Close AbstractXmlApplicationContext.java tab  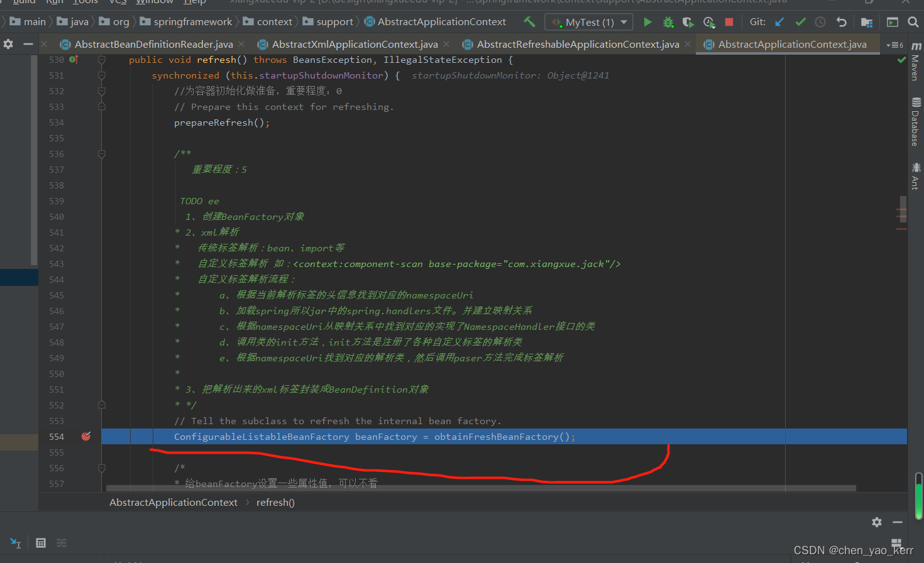click(446, 44)
